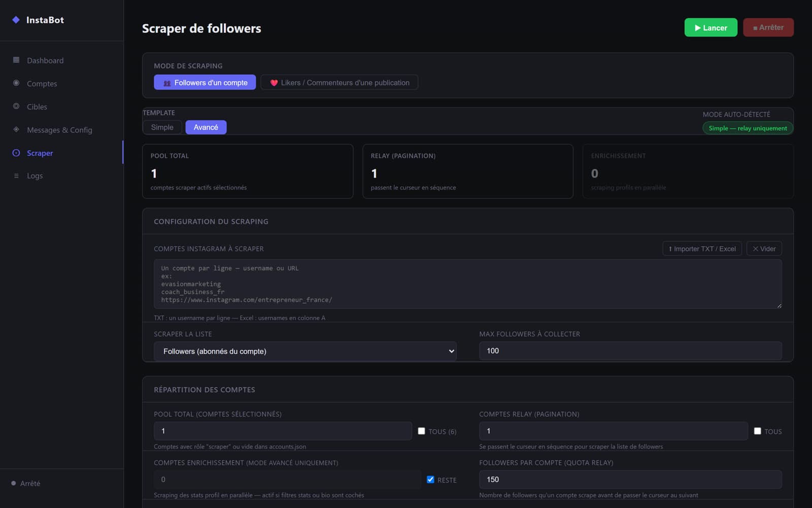The height and width of the screenshot is (508, 812).
Task: Clear the accounts list with Vider
Action: (x=764, y=248)
